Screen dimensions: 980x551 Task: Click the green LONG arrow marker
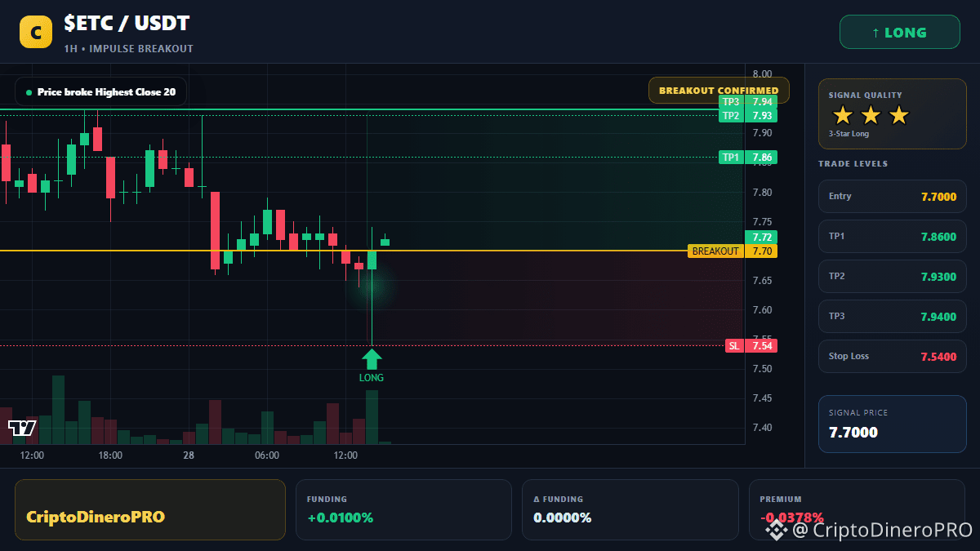pos(372,360)
